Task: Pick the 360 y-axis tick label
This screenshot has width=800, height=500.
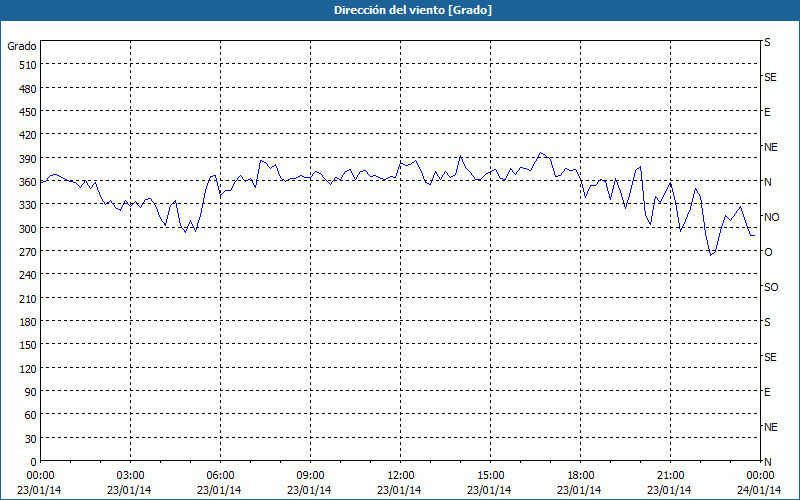Action: tap(28, 182)
